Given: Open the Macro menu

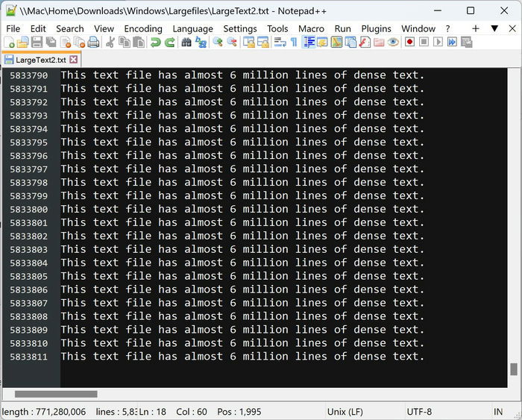Looking at the screenshot, I should click(x=311, y=28).
